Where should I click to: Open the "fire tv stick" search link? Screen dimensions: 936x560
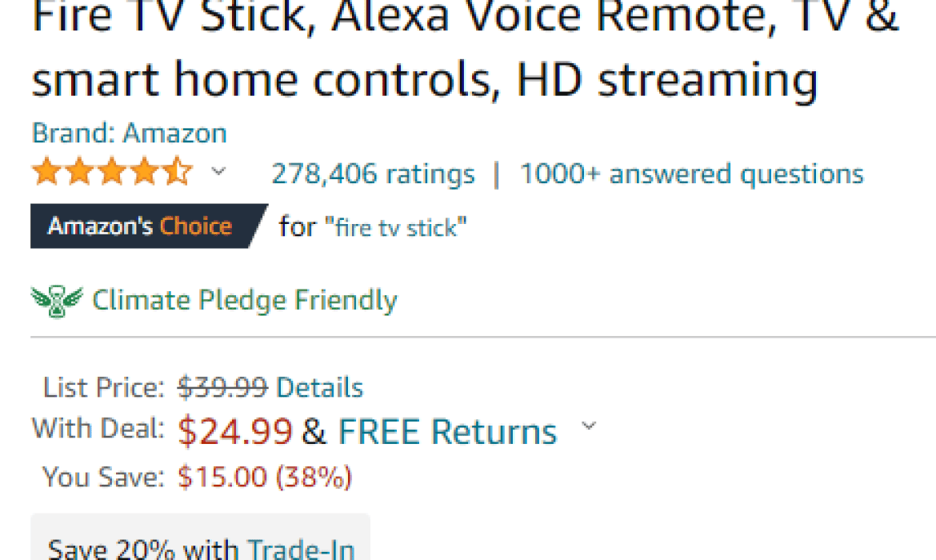coord(395,227)
